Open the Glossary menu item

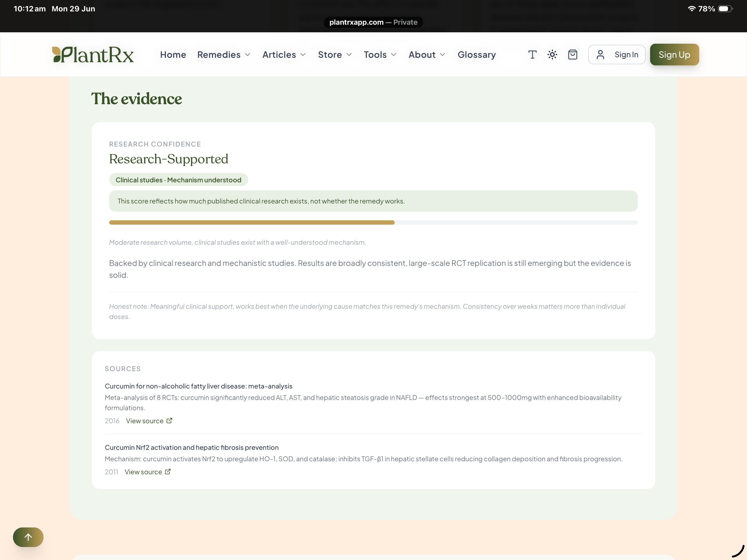[x=476, y=55]
